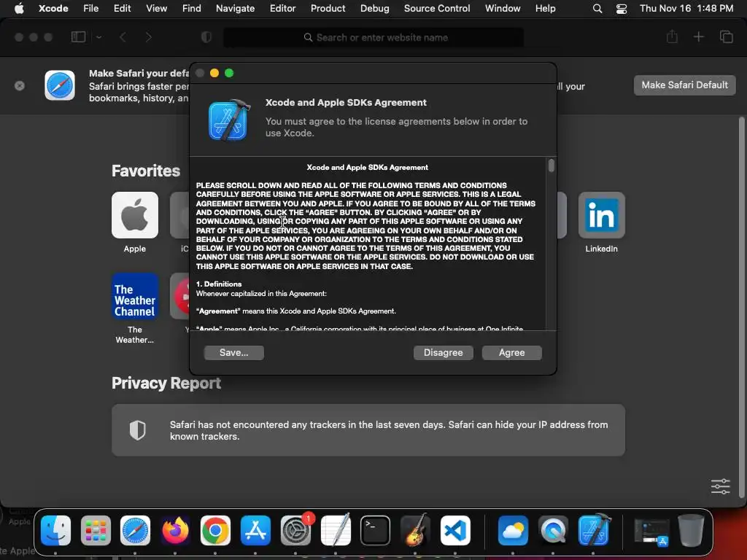Open QuickTime Player from the Dock
Viewport: 747px width, 560px height.
click(553, 530)
